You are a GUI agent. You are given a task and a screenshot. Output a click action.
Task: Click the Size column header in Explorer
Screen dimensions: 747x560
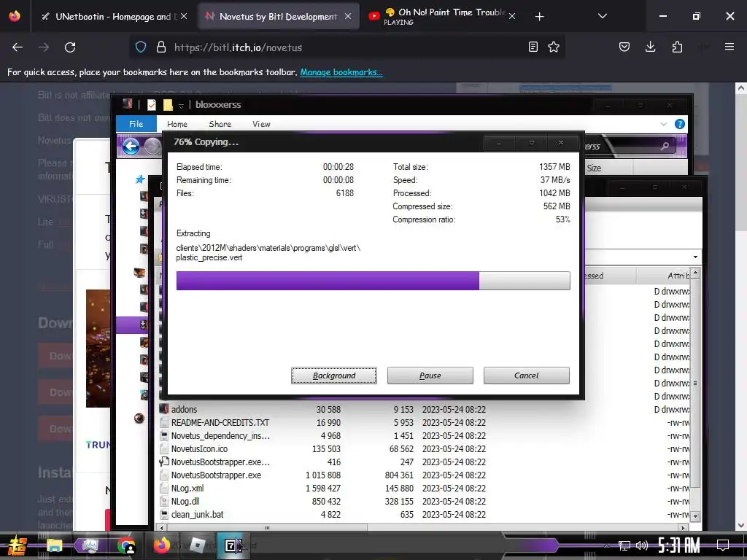coord(594,168)
